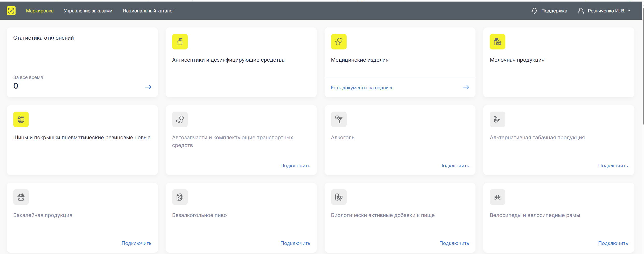Open Статистика отклонений arrow
Screen dimensions: 644x254
(148, 87)
